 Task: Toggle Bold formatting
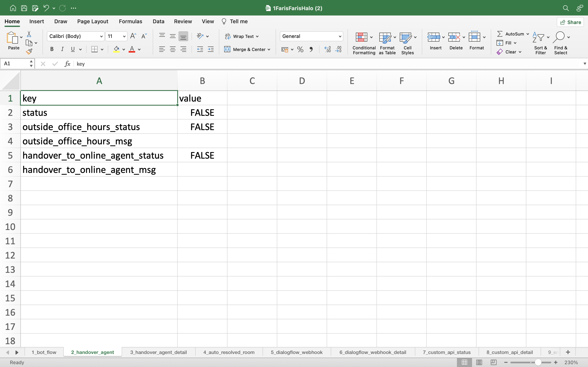click(52, 50)
